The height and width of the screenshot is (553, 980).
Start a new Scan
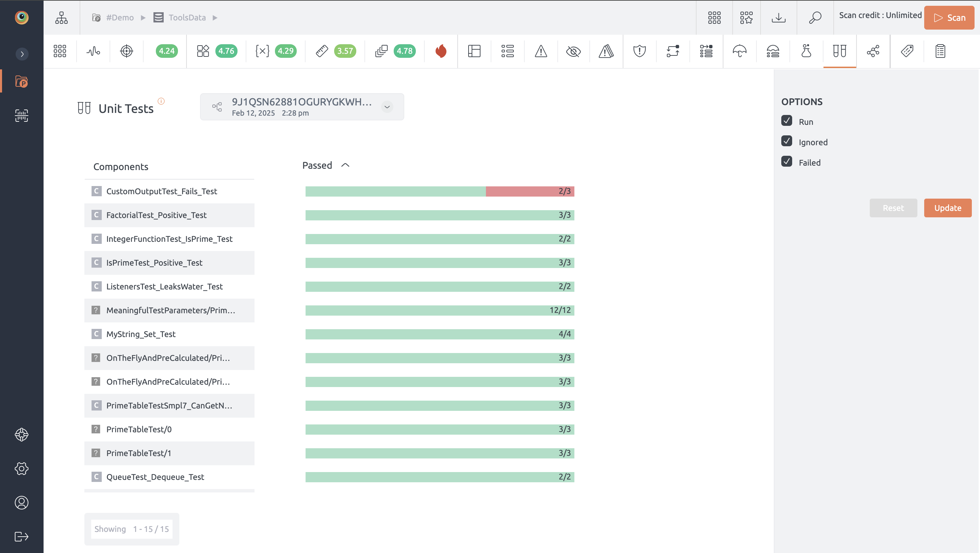(x=949, y=17)
